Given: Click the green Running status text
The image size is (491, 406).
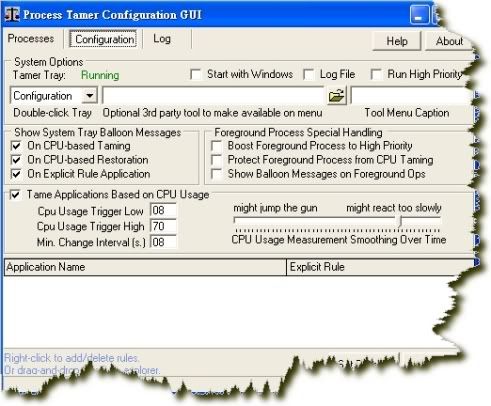Looking at the screenshot, I should tap(100, 75).
